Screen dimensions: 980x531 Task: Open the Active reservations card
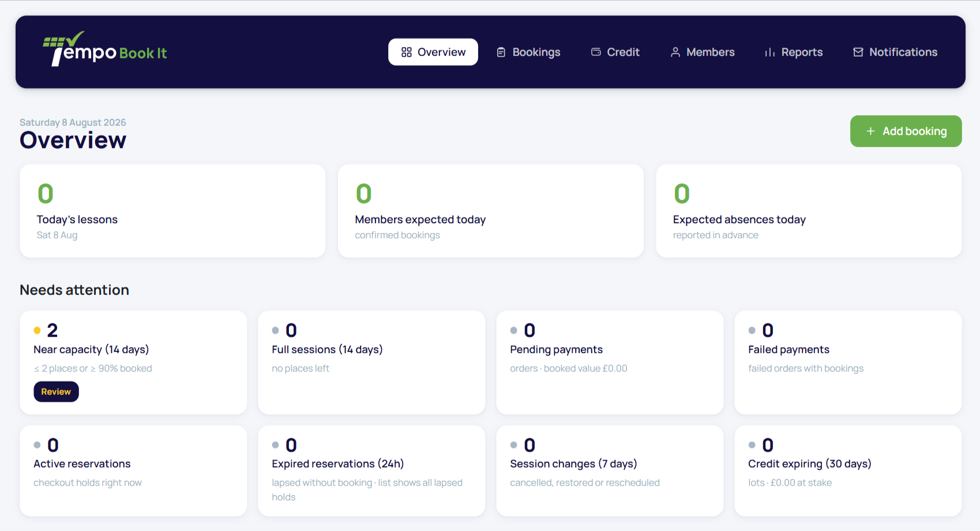click(133, 471)
